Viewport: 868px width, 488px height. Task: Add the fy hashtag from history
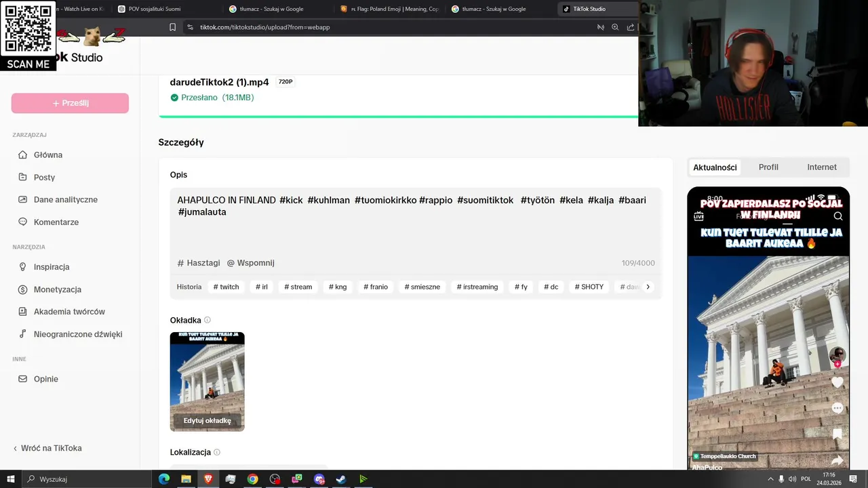pyautogui.click(x=521, y=287)
